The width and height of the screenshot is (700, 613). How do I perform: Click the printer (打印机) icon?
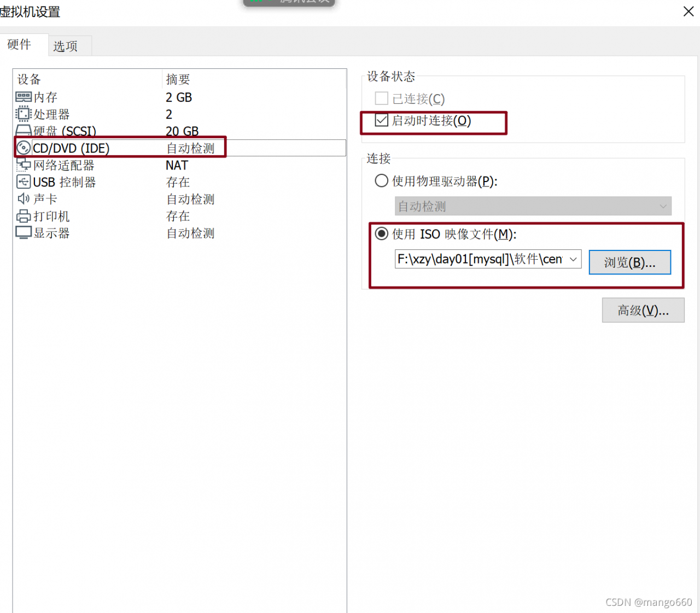click(x=24, y=216)
